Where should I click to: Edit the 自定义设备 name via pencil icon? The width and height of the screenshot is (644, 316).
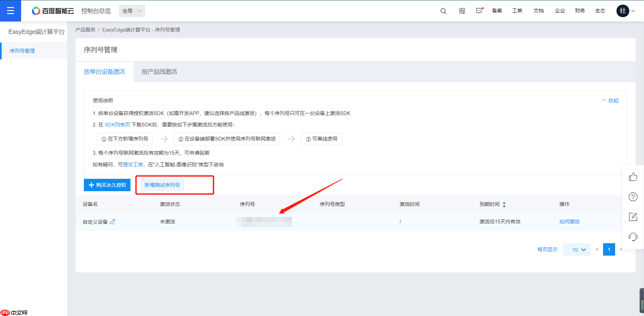[113, 221]
